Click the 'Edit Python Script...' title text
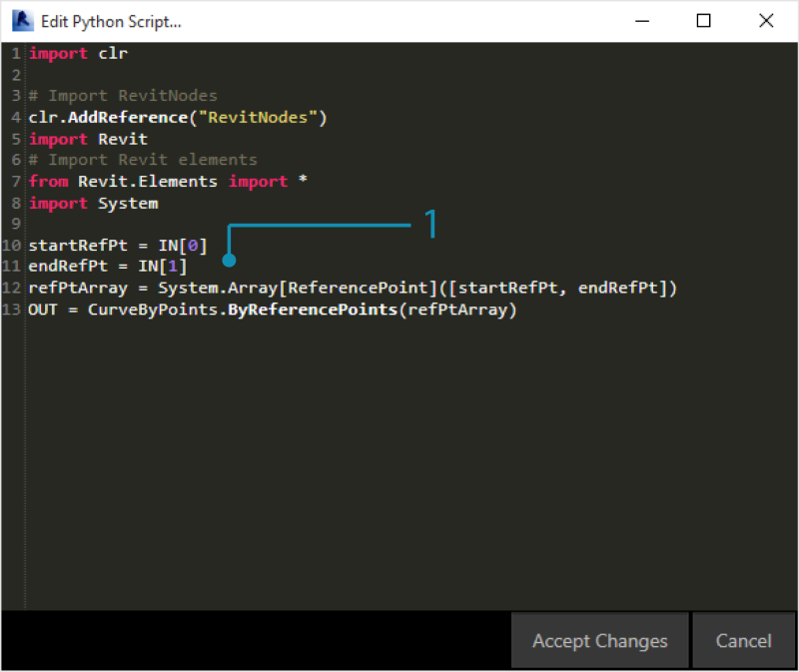799x672 pixels. (110, 21)
